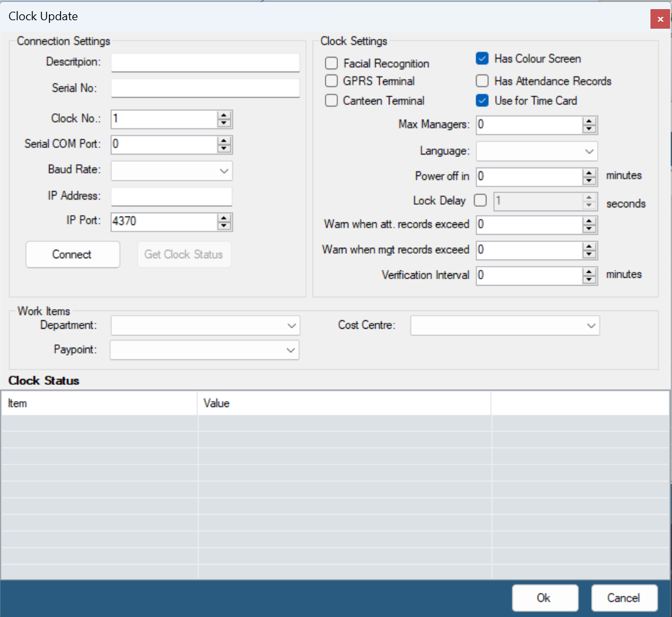Viewport: 672px width, 617px height.
Task: Click the Connect button
Action: (x=73, y=254)
